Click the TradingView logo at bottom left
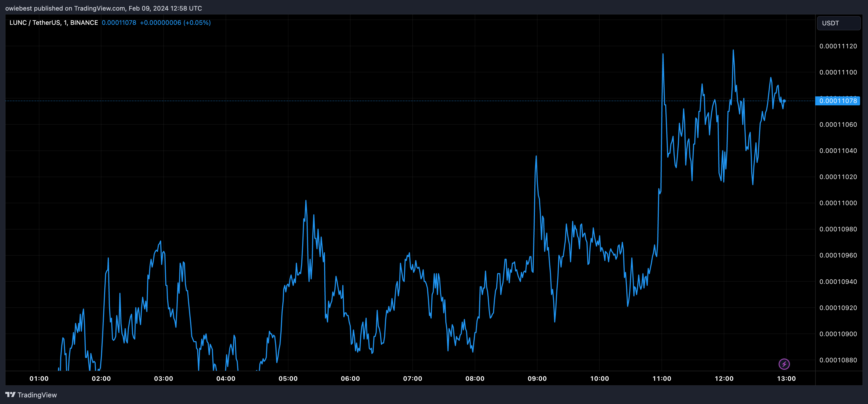Screen dimensions: 868x404 point(31,395)
